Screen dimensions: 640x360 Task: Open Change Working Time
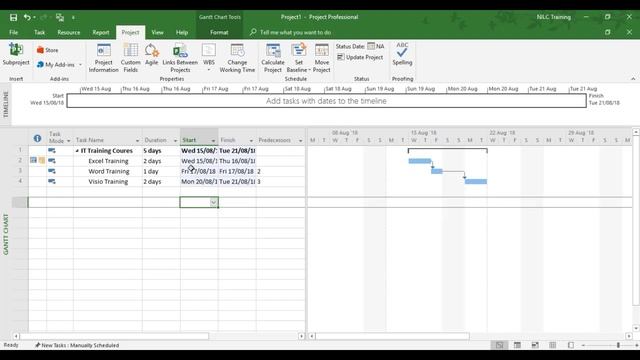click(x=237, y=58)
